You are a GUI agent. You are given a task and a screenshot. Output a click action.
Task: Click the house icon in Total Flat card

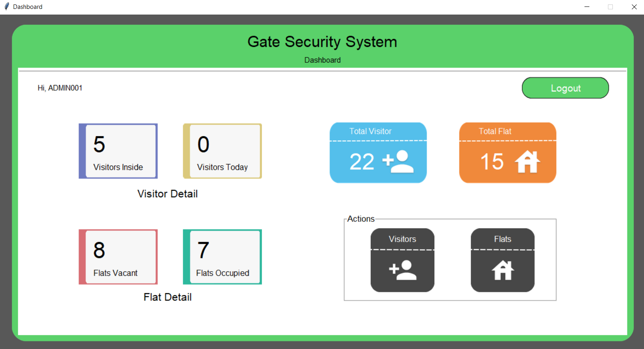(x=527, y=162)
